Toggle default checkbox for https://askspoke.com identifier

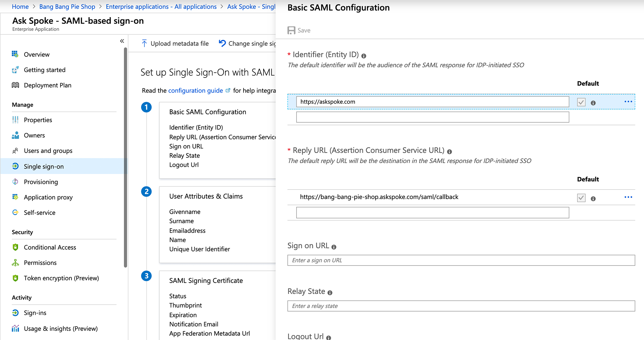(581, 102)
